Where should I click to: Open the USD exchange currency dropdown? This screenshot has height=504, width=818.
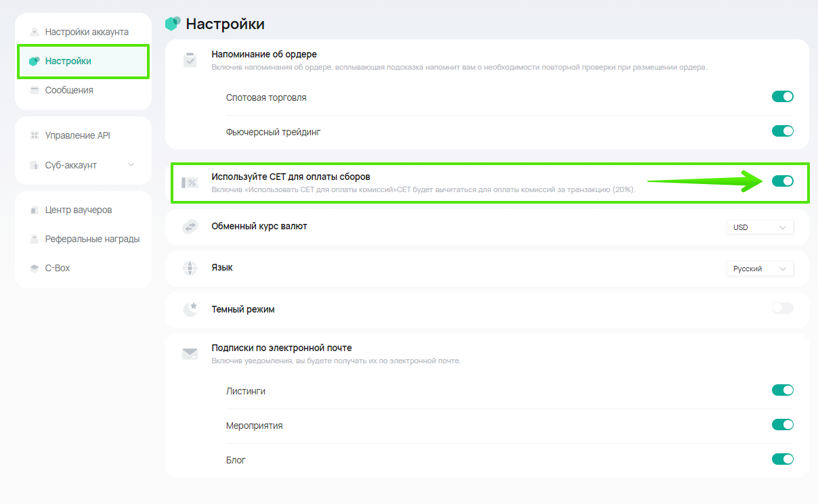[760, 227]
